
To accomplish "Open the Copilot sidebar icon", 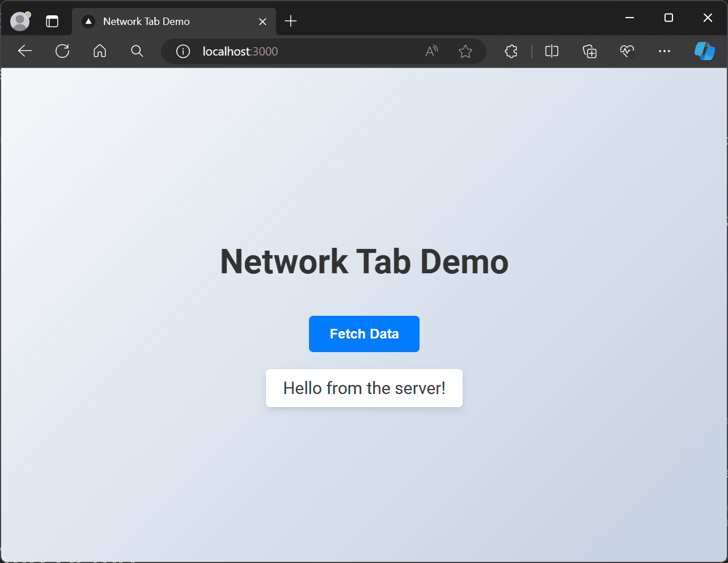I will point(704,51).
